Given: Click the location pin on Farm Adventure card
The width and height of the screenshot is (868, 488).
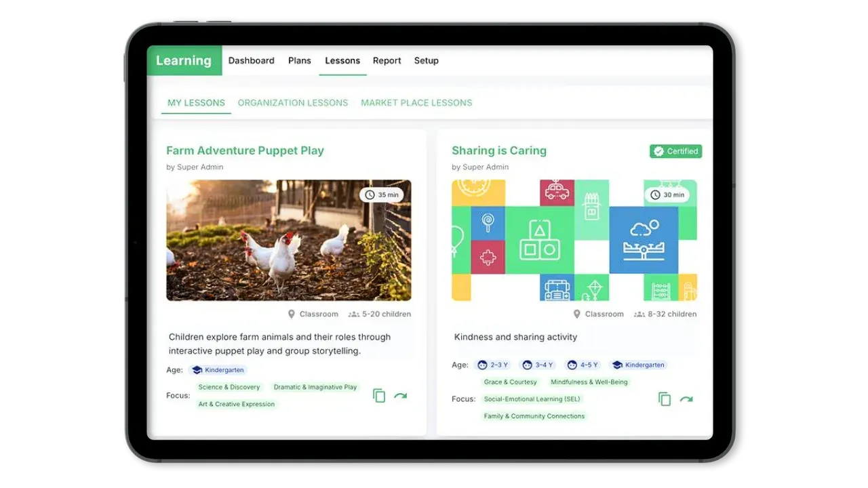Looking at the screenshot, I should coord(292,314).
